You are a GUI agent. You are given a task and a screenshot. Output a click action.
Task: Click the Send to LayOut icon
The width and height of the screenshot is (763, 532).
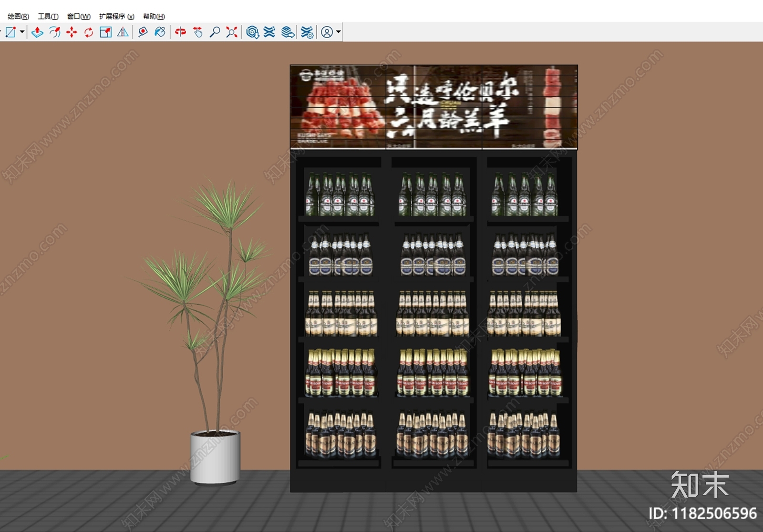[288, 32]
